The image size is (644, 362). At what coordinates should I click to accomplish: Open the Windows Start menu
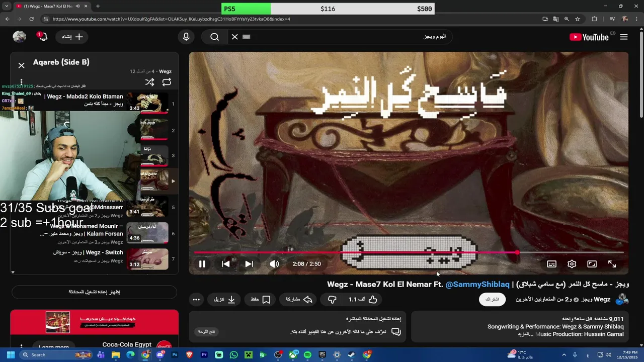tap(11, 355)
